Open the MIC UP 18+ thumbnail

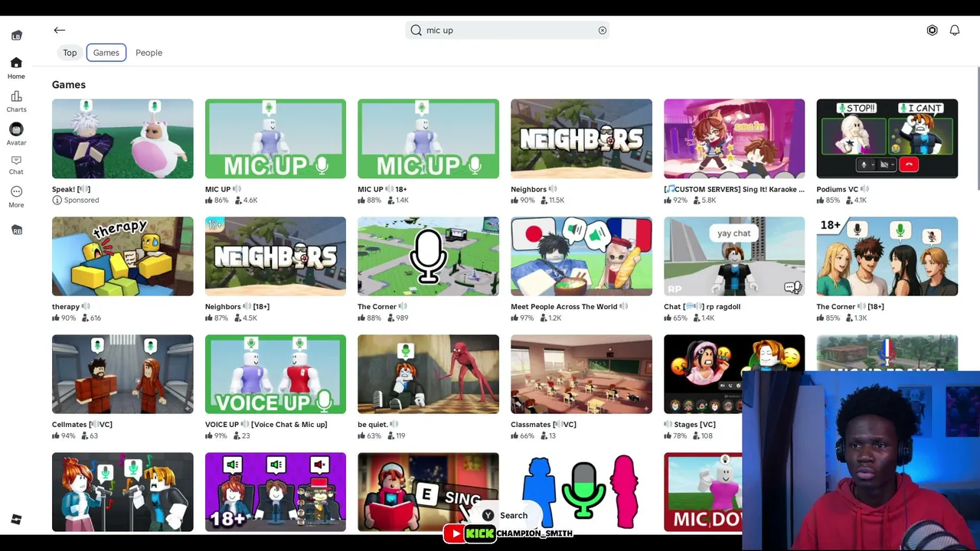coord(428,139)
